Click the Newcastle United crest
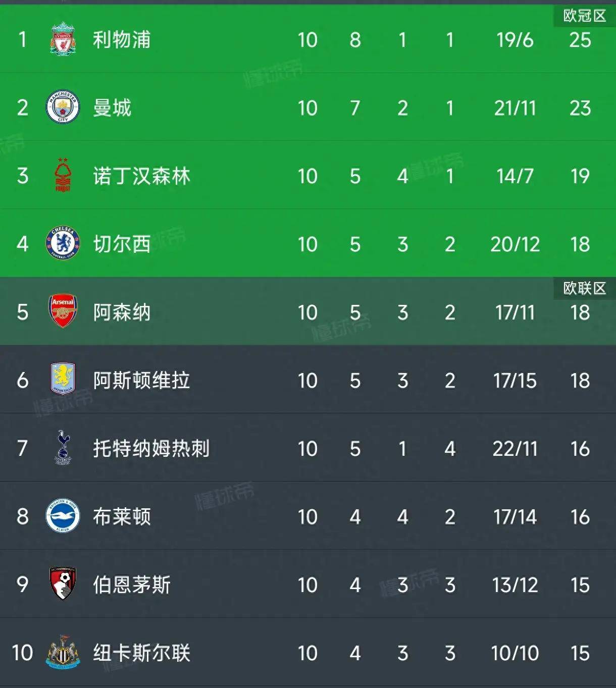This screenshot has height=688, width=616. [x=63, y=652]
